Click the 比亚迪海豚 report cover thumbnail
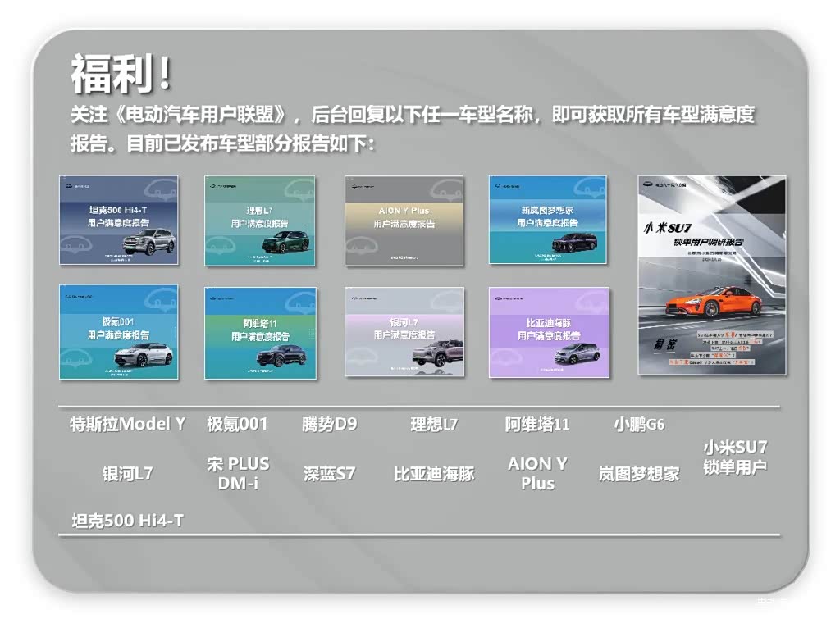The width and height of the screenshot is (840, 628). coord(548,332)
